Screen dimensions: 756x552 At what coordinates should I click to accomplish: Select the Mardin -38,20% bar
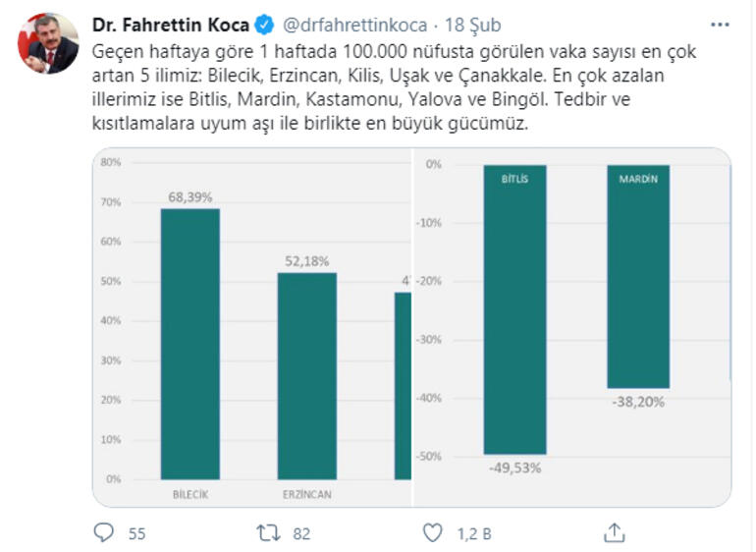click(x=638, y=276)
